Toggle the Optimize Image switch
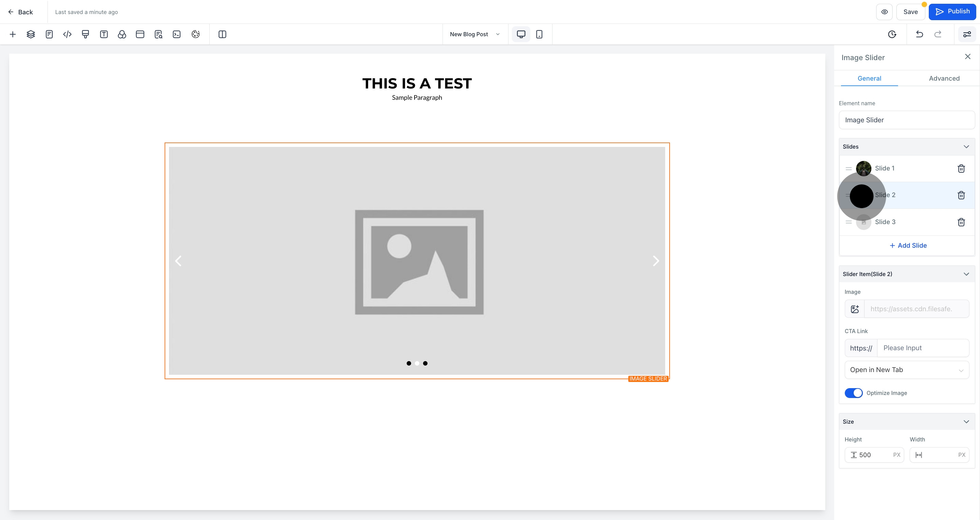This screenshot has width=980, height=520. (x=853, y=393)
